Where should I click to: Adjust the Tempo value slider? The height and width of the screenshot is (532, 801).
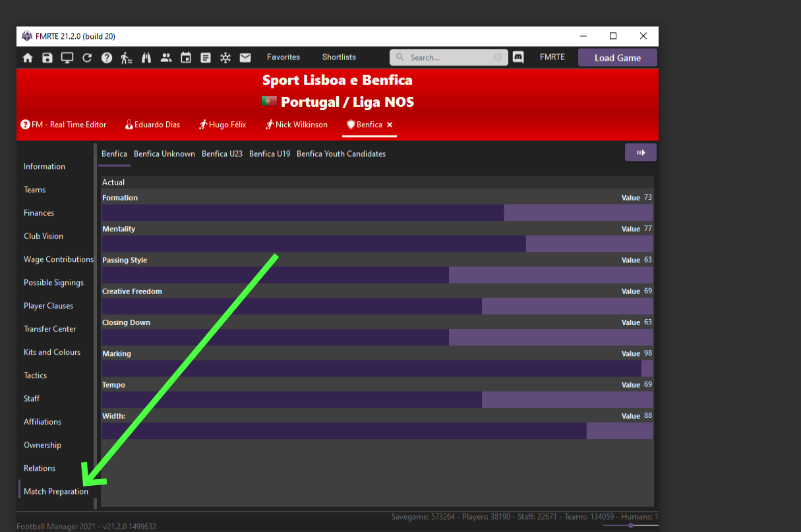pos(377,399)
